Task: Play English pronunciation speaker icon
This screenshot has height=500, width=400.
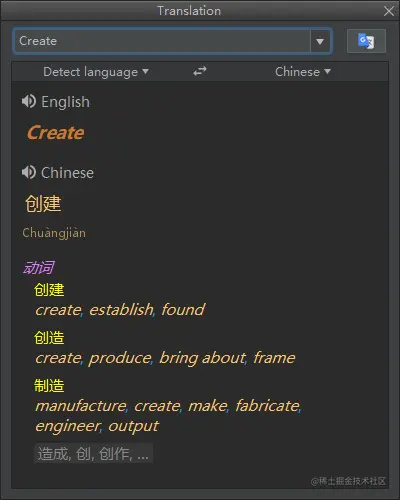Action: pos(29,101)
